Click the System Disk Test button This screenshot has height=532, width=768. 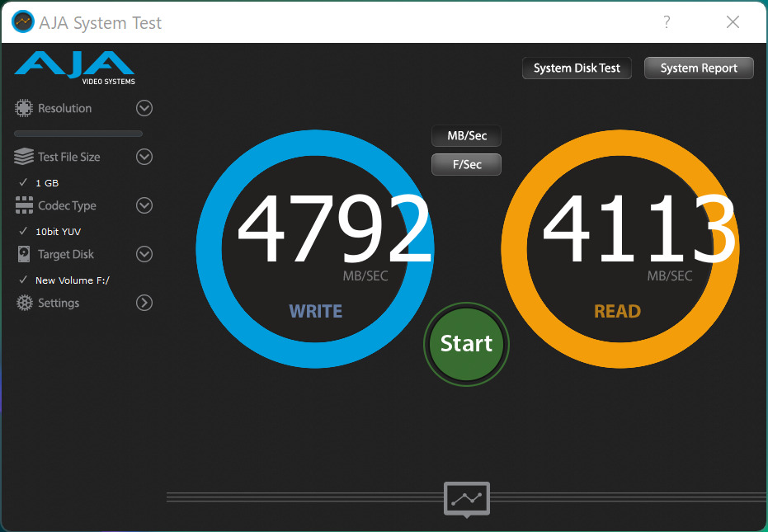coord(577,68)
